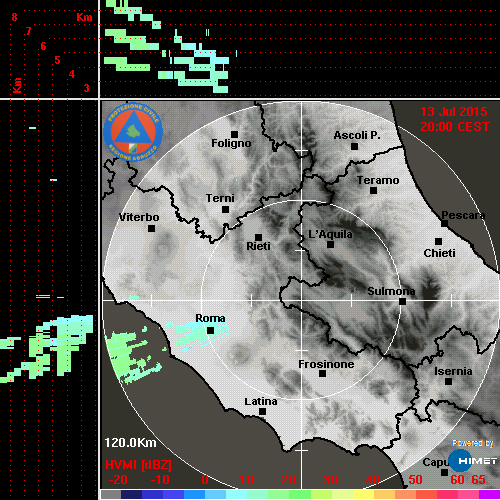The height and width of the screenshot is (500, 500).
Task: Click the 6 Km altitude label
Action: pos(43,46)
